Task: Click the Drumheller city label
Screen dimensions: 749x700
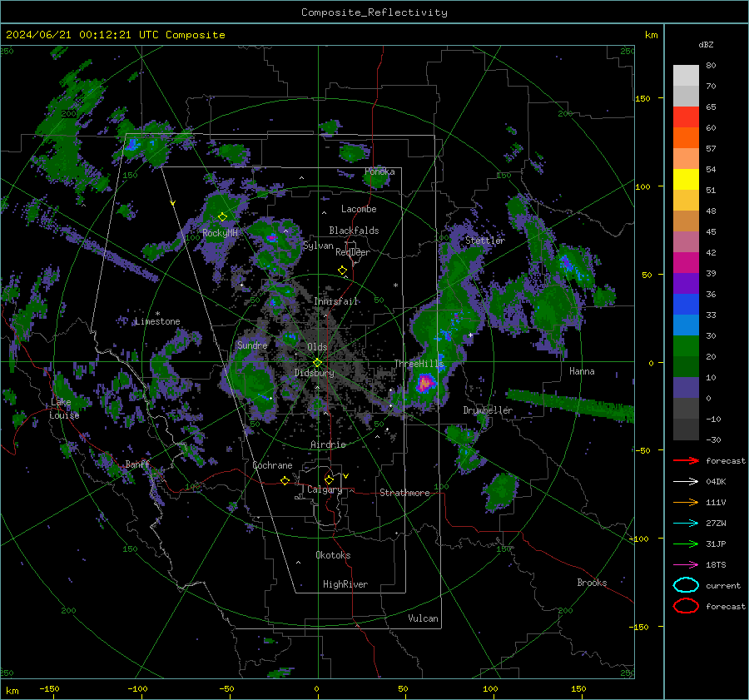Action: (x=488, y=410)
